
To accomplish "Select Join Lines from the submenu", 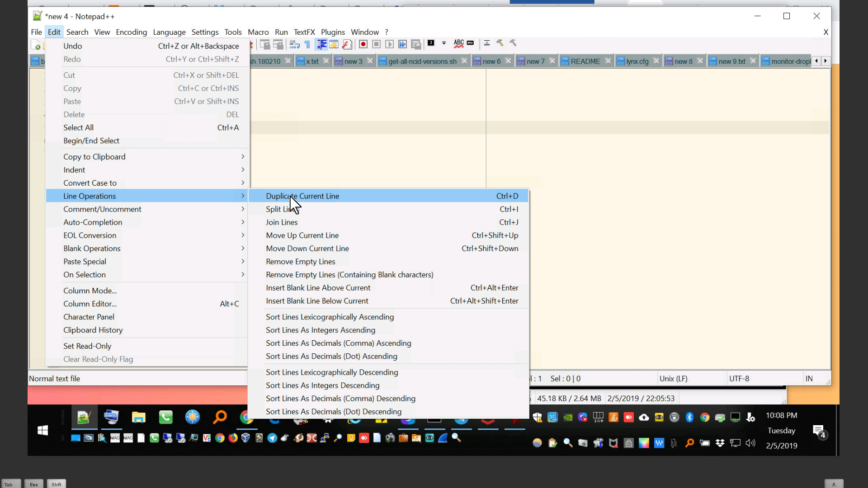I will coord(282,222).
